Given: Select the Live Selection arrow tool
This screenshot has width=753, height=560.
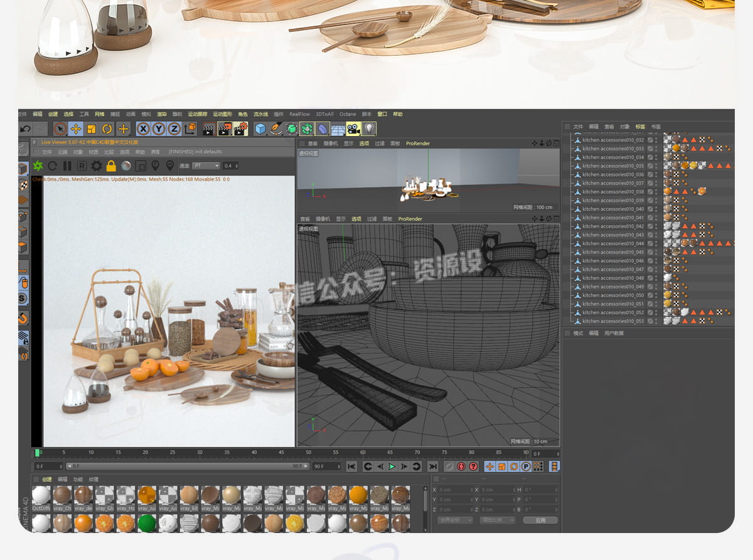Looking at the screenshot, I should (x=60, y=129).
